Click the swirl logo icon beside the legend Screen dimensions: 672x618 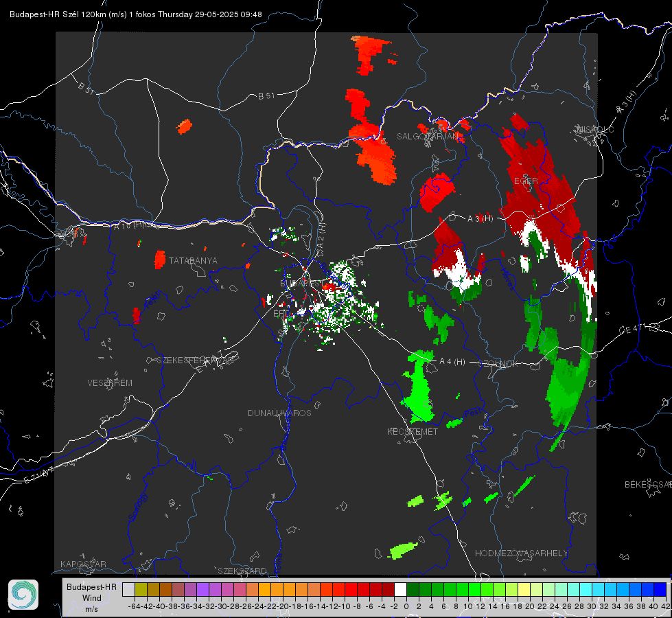coord(23,595)
